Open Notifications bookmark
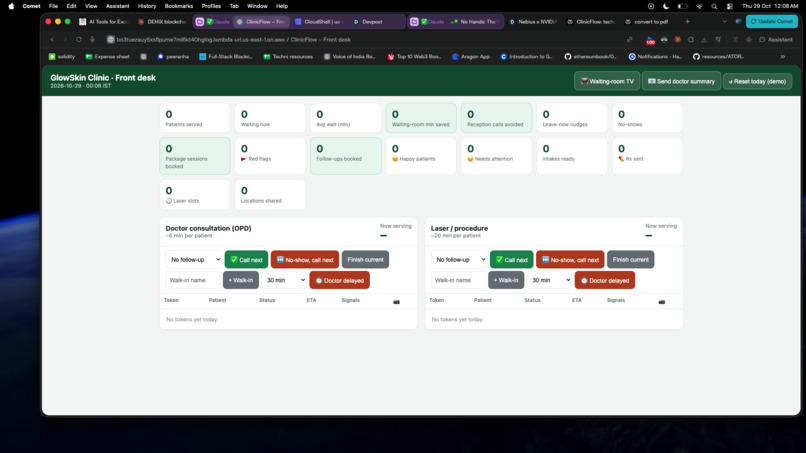This screenshot has width=806, height=453. (655, 57)
